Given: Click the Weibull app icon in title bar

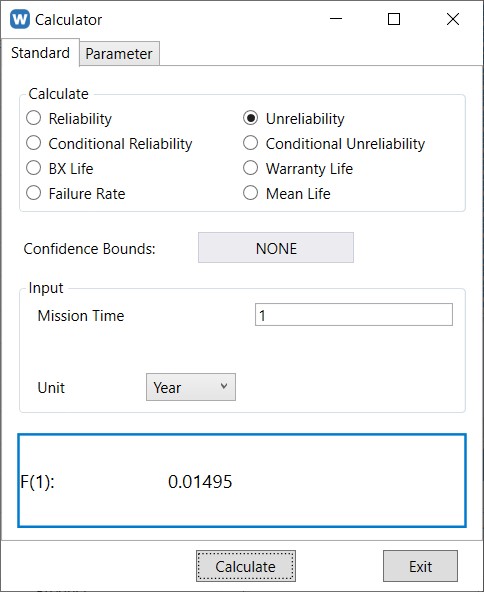Looking at the screenshot, I should (x=20, y=19).
